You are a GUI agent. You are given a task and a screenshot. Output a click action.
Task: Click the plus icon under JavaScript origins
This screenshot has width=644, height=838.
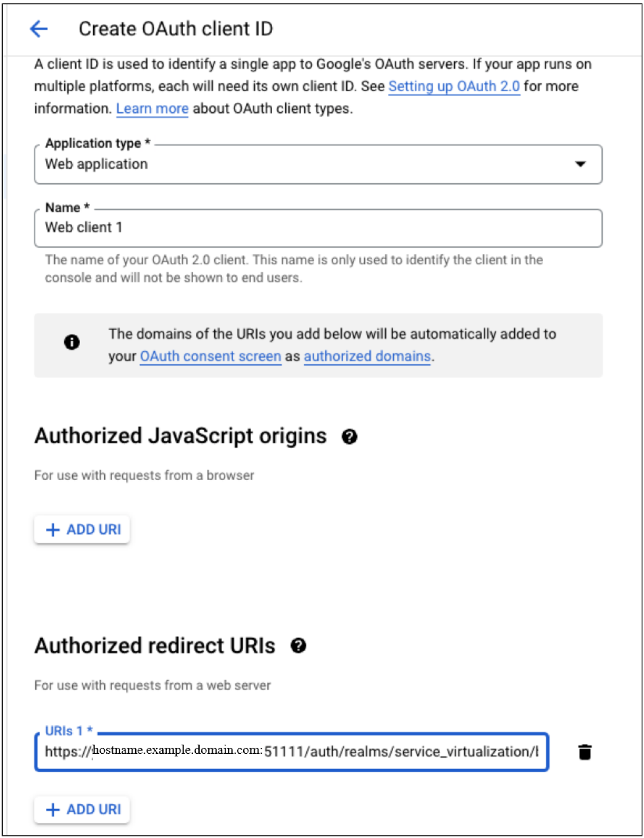53,530
